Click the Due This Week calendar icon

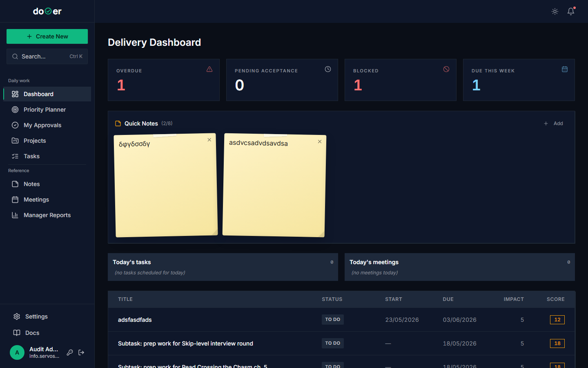point(565,69)
